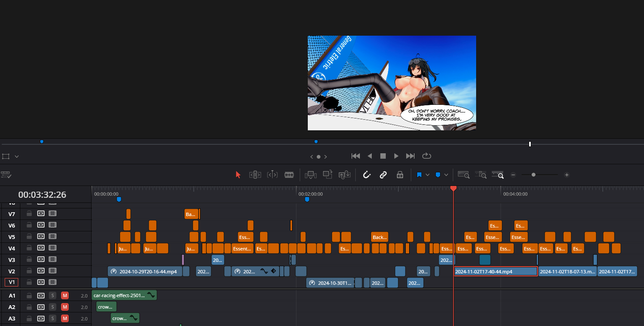Screen dimensions: 644x326
Task: Click the 00:04:00:00 ruler label
Action: [x=515, y=194]
